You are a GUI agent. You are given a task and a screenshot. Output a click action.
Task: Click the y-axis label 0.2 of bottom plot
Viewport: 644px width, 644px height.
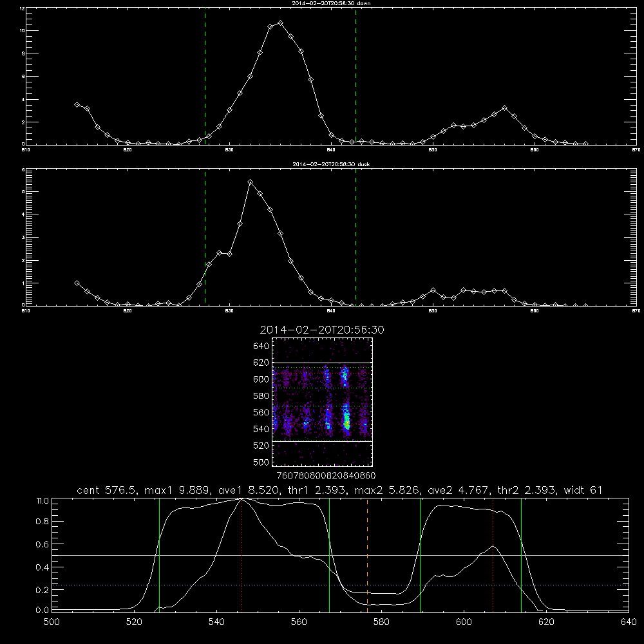pyautogui.click(x=43, y=590)
